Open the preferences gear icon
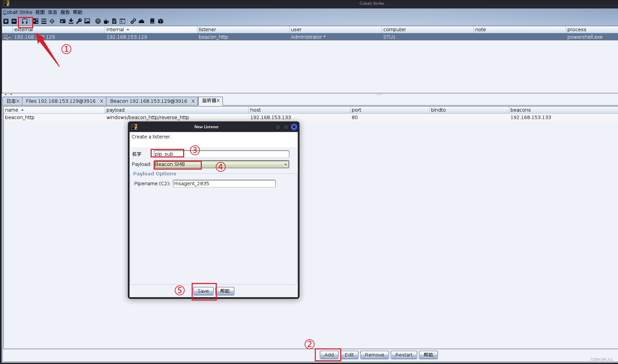The height and width of the screenshot is (364, 618). point(98,21)
